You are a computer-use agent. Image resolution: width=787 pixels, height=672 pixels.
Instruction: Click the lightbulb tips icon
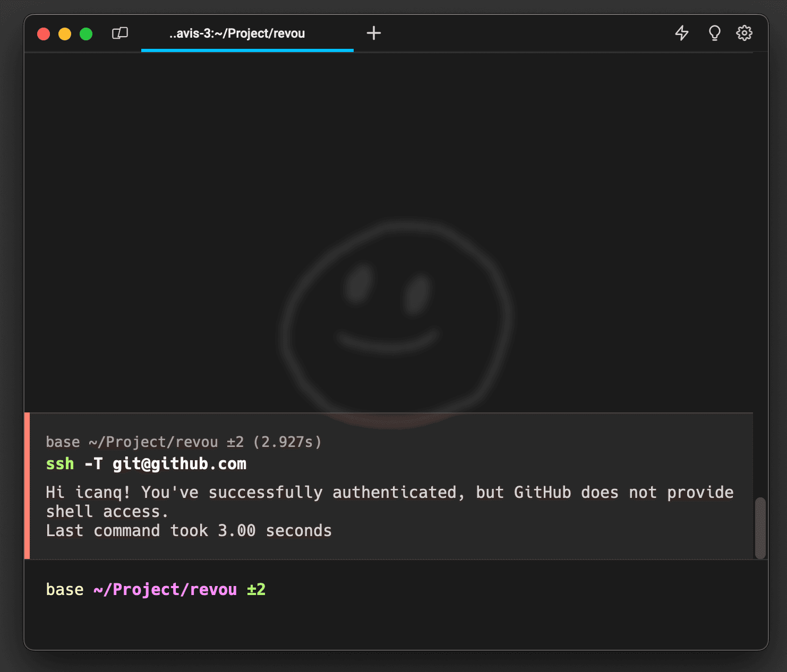point(715,33)
